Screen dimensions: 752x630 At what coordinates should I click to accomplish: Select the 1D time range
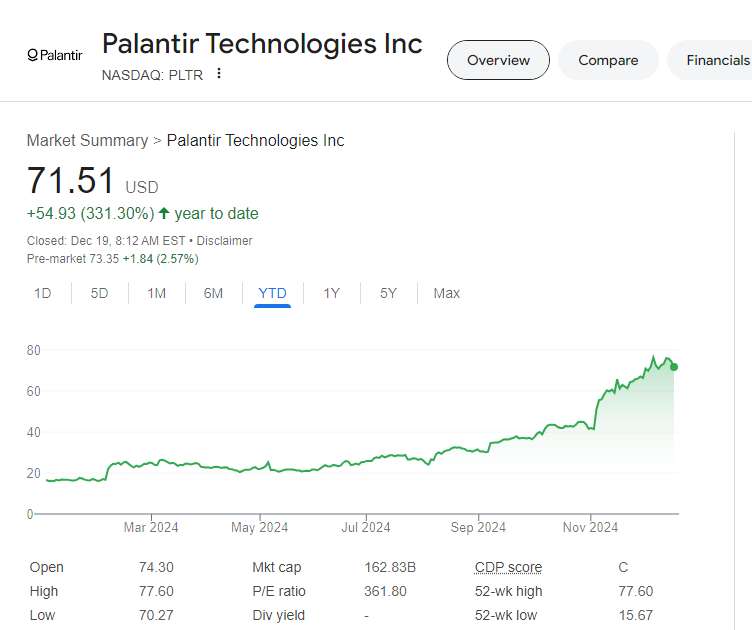coord(42,293)
